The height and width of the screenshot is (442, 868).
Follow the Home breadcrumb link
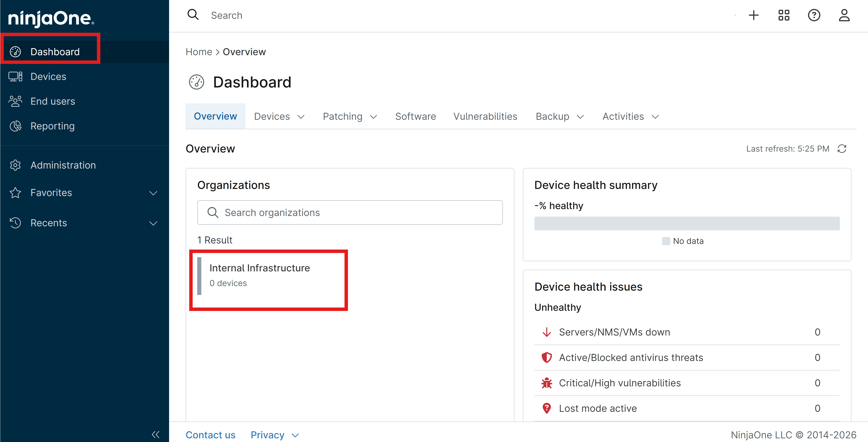click(199, 52)
